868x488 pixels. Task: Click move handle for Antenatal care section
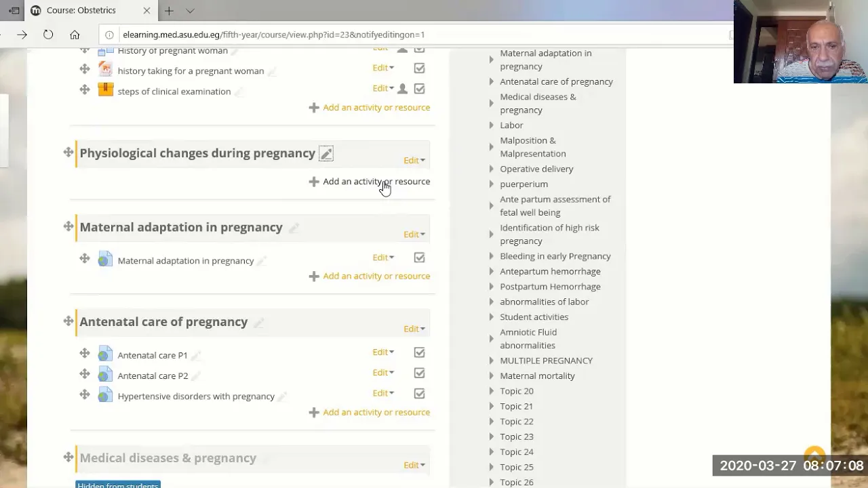pyautogui.click(x=68, y=321)
